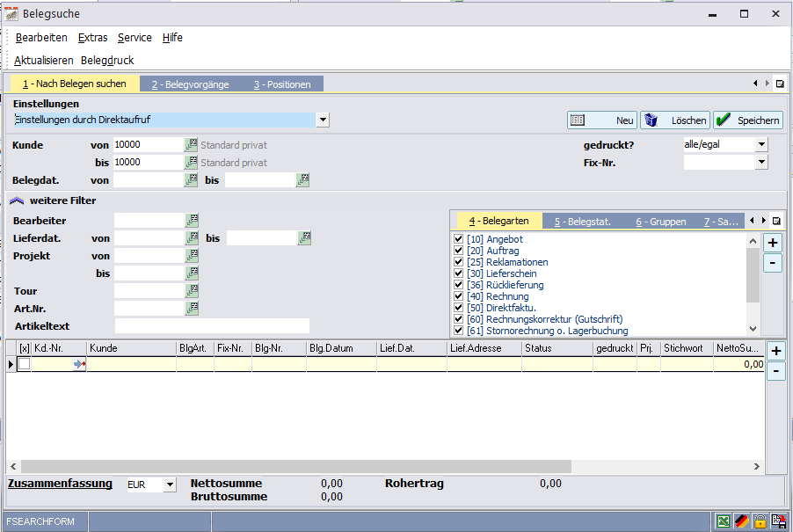Toggle [25] Reklamationen checkbox

click(459, 262)
